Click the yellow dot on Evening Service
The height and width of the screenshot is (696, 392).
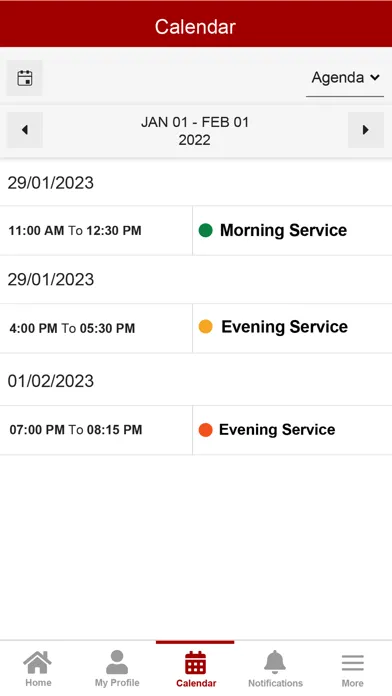(205, 326)
